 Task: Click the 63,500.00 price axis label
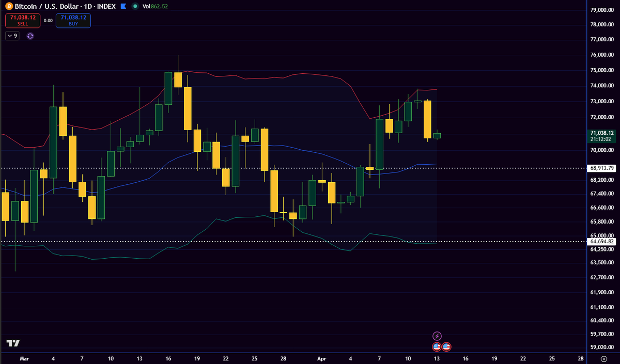(602, 262)
